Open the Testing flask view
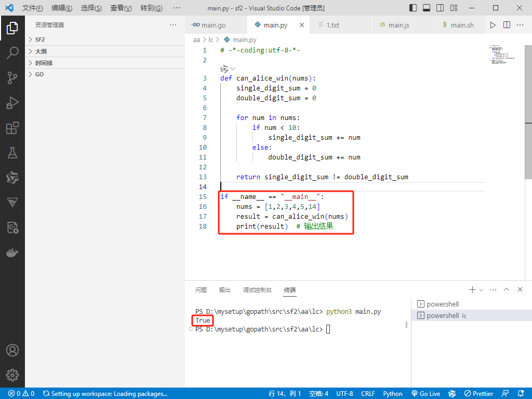Viewport: 532px width, 399px height. [x=12, y=153]
